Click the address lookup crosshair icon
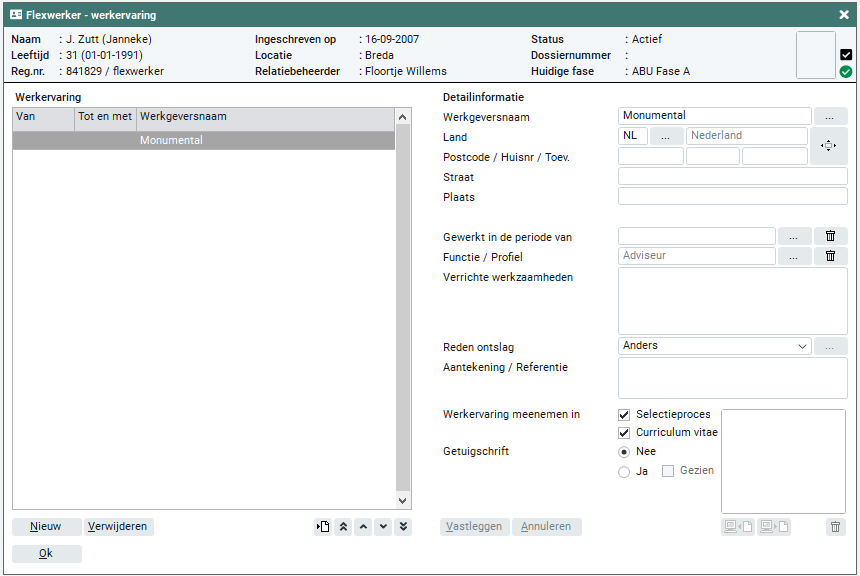 click(828, 146)
